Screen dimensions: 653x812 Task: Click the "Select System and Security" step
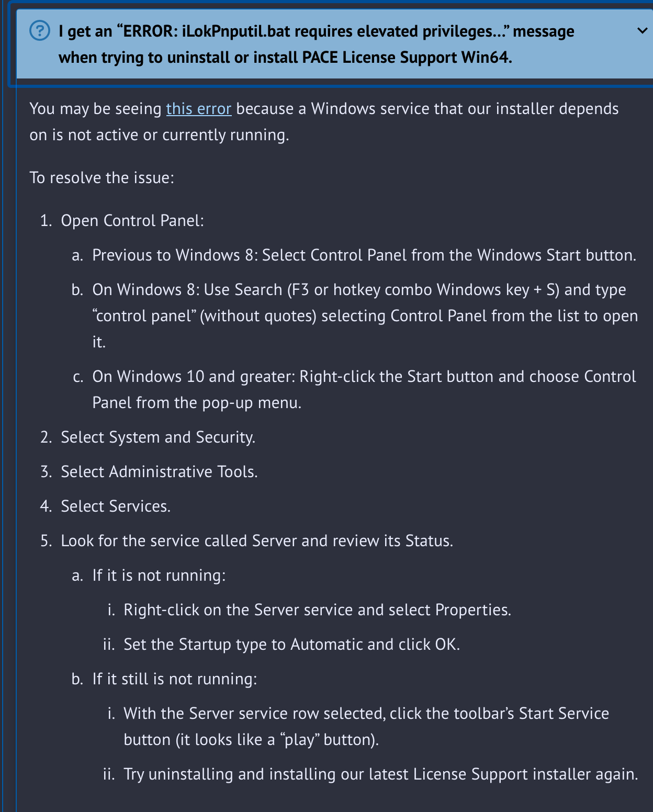coord(158,437)
